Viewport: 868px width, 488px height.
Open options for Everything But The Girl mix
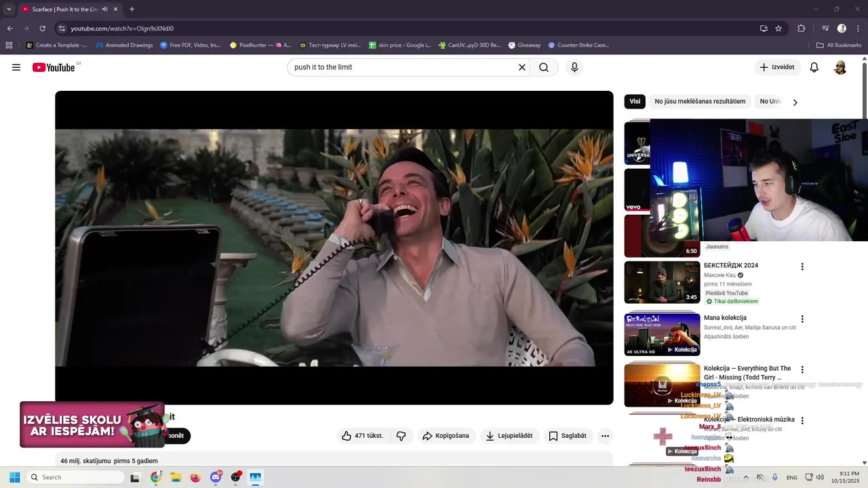802,369
